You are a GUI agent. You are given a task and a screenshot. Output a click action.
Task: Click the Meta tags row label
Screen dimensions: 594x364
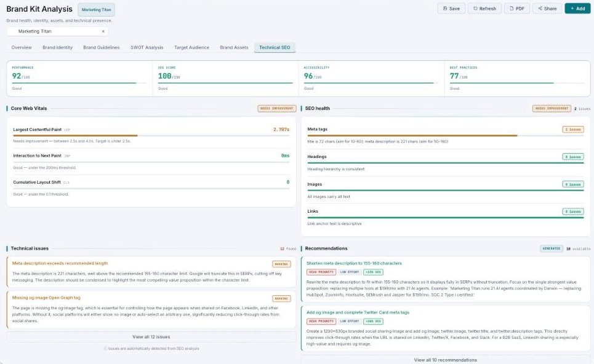click(317, 129)
